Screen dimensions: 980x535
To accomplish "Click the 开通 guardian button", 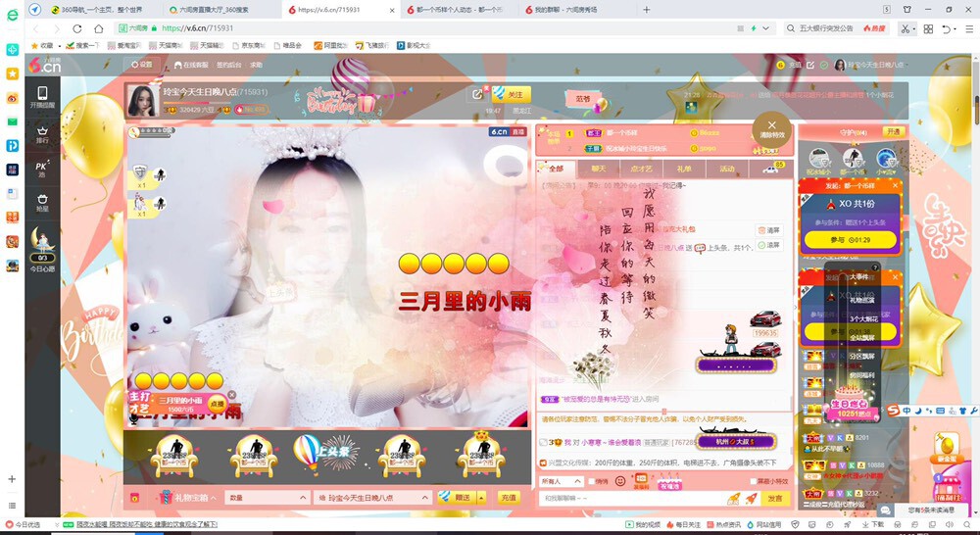I will [894, 131].
